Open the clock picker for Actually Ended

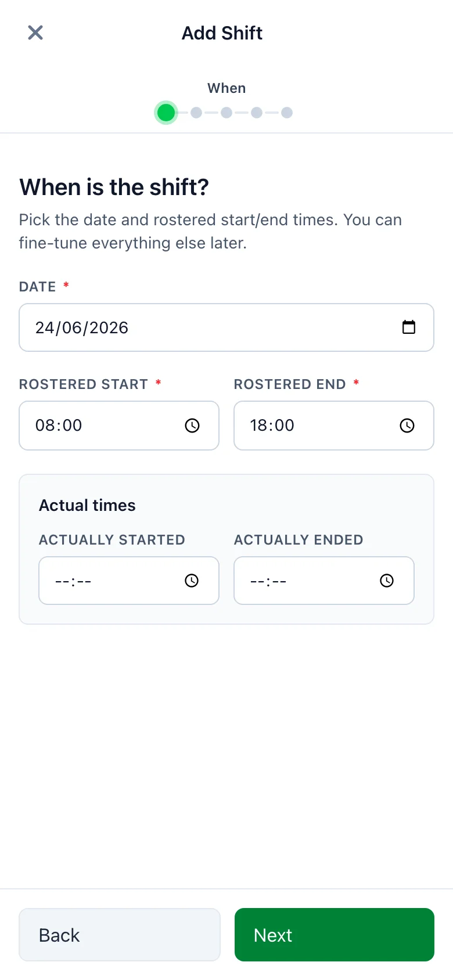[387, 581]
